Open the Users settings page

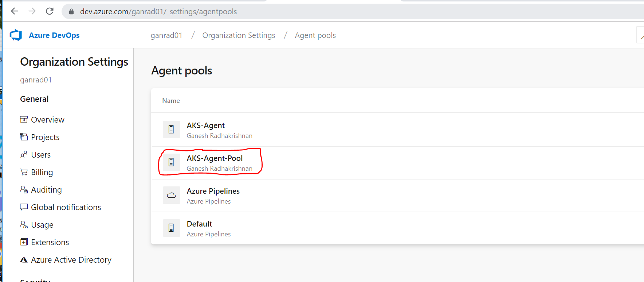(41, 155)
